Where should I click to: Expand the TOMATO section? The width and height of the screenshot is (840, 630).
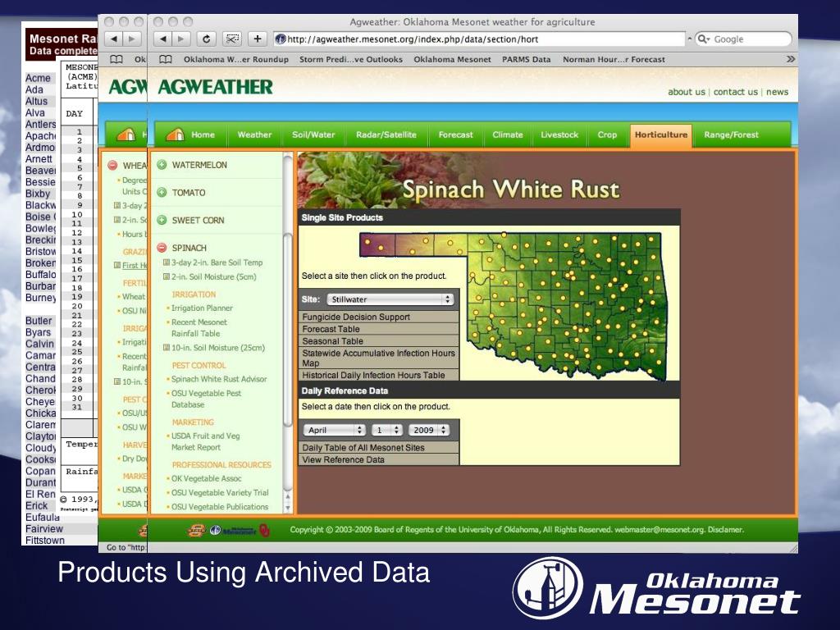189,192
